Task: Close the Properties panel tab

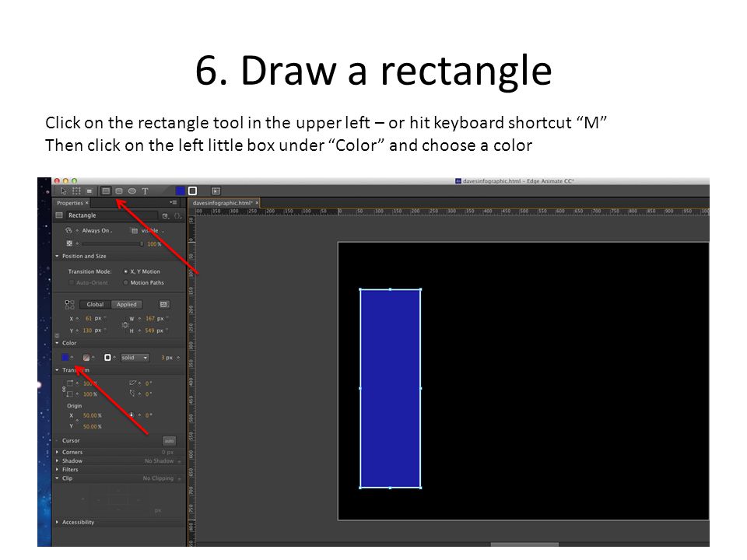Action: [x=86, y=203]
